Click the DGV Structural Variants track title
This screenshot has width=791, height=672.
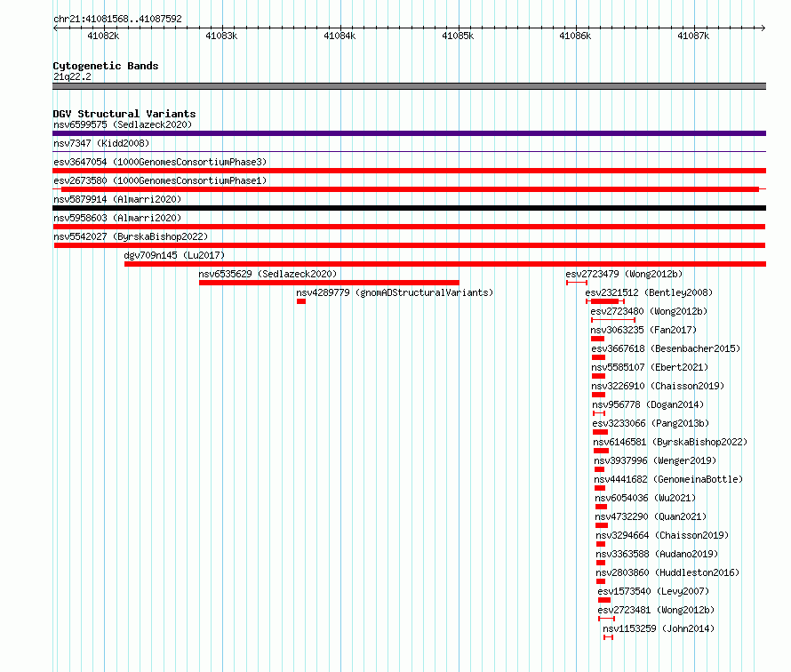point(124,114)
